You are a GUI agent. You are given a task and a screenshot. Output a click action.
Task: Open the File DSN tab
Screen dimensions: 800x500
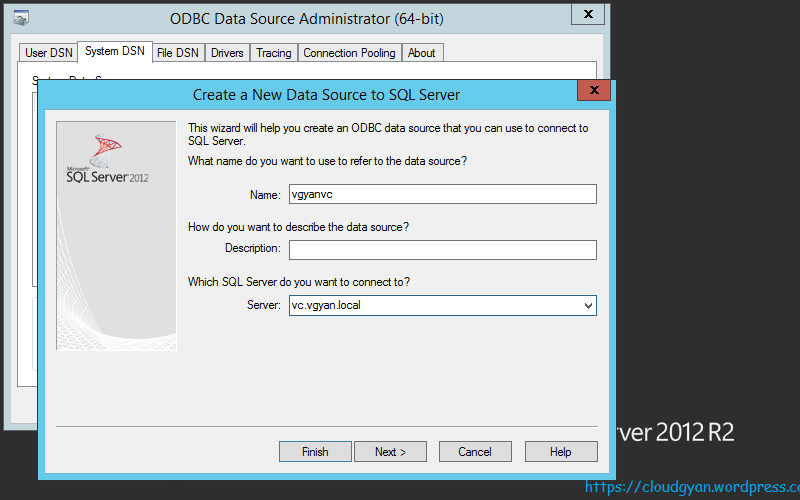click(178, 53)
